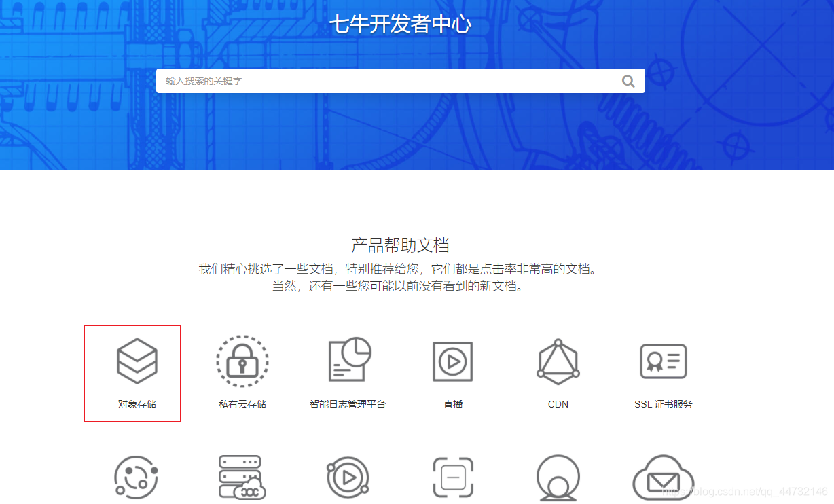
Task: Open the 对象存储 stacked cube icon
Action: click(137, 361)
